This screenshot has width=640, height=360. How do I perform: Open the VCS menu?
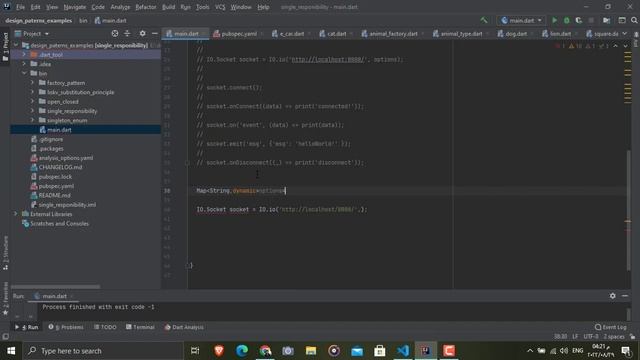(220, 7)
